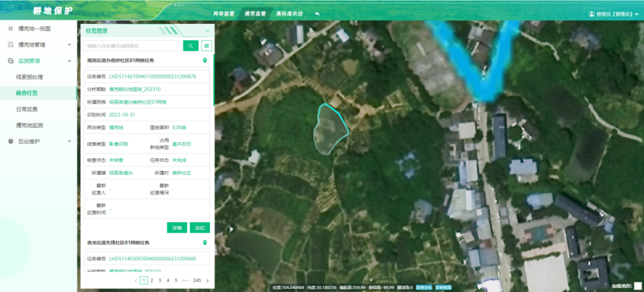Click the back arrow icon in top bar
Screen dimensions: 644x292
click(317, 13)
